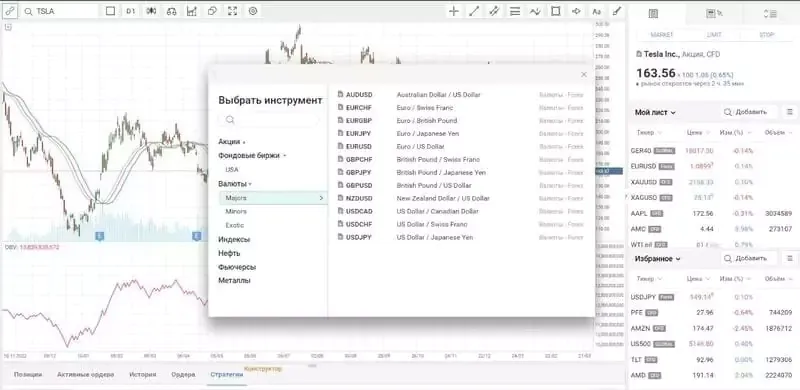Open the Стратегии bottom tab

[x=227, y=375]
